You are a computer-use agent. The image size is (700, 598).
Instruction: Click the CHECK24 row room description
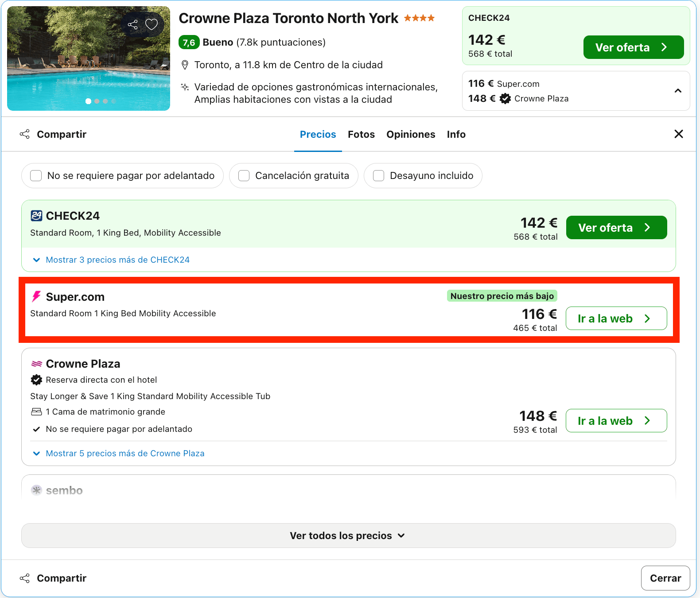[x=125, y=233]
